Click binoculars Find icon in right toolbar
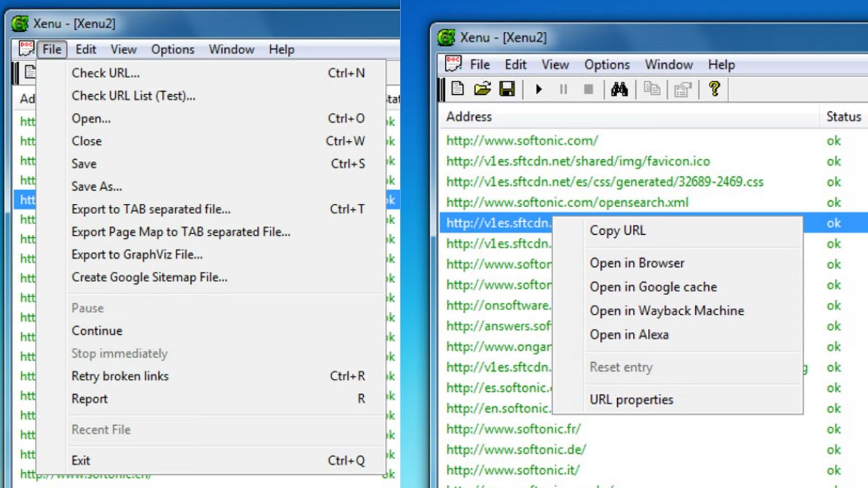The width and height of the screenshot is (868, 488). 619,90
